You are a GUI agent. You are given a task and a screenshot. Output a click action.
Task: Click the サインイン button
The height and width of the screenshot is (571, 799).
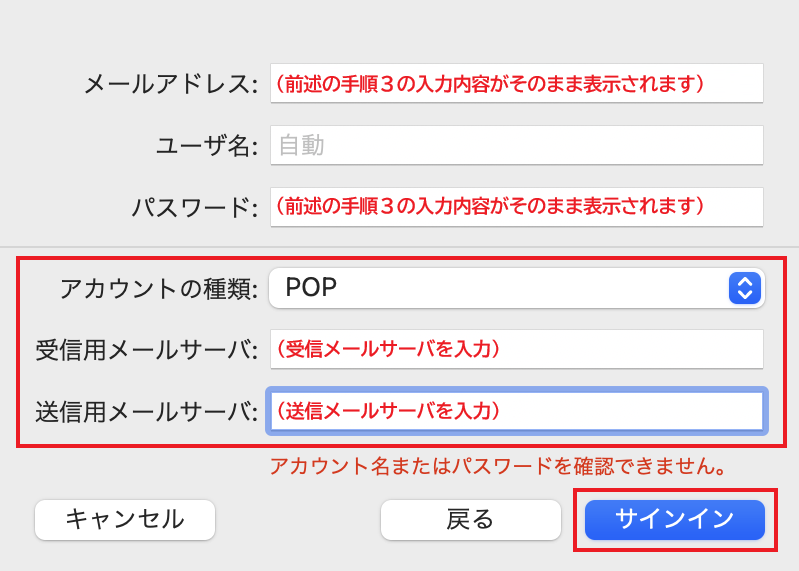pos(675,519)
